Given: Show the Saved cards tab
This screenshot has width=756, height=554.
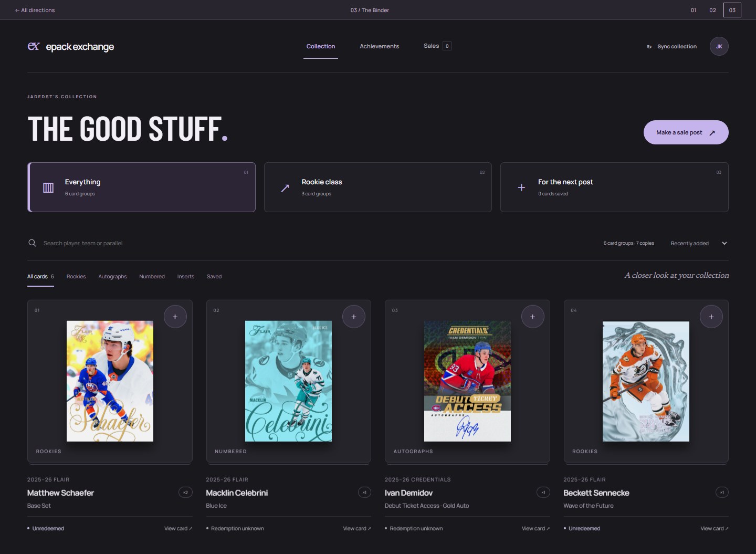Looking at the screenshot, I should tap(214, 277).
